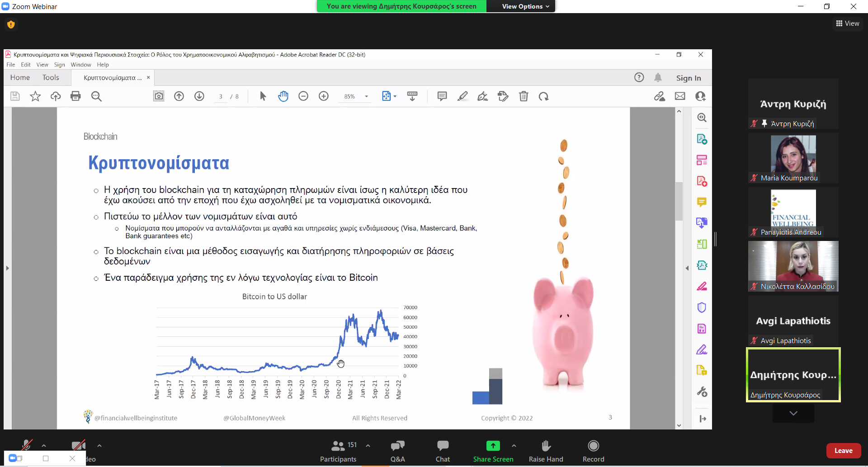Open the Edit menu

coord(26,65)
